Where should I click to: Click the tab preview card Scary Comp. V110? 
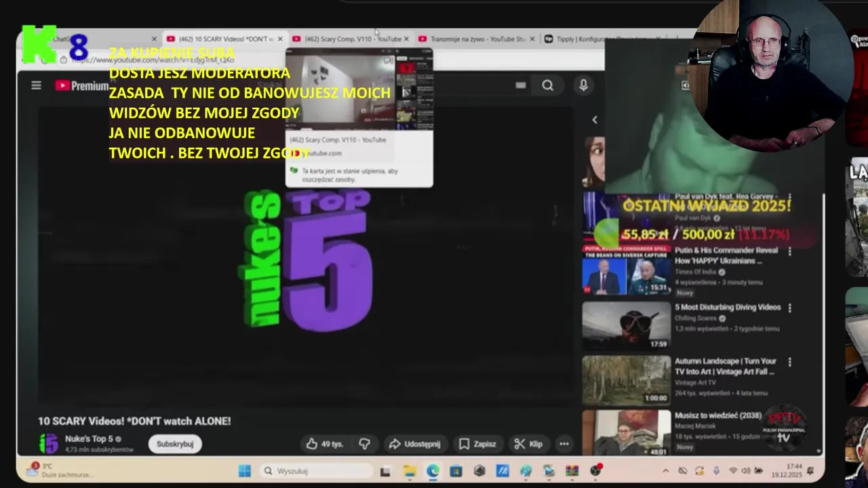tap(359, 117)
